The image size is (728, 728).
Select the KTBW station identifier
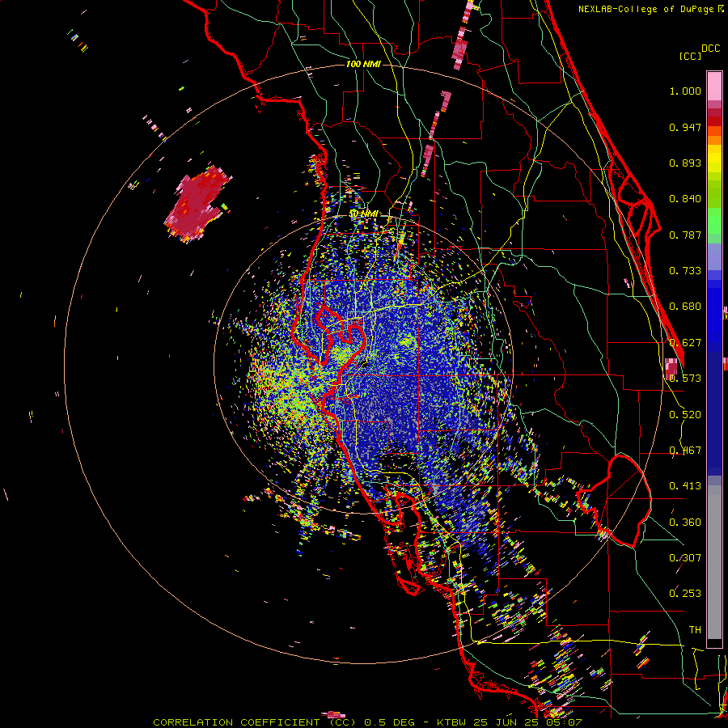pos(451,722)
